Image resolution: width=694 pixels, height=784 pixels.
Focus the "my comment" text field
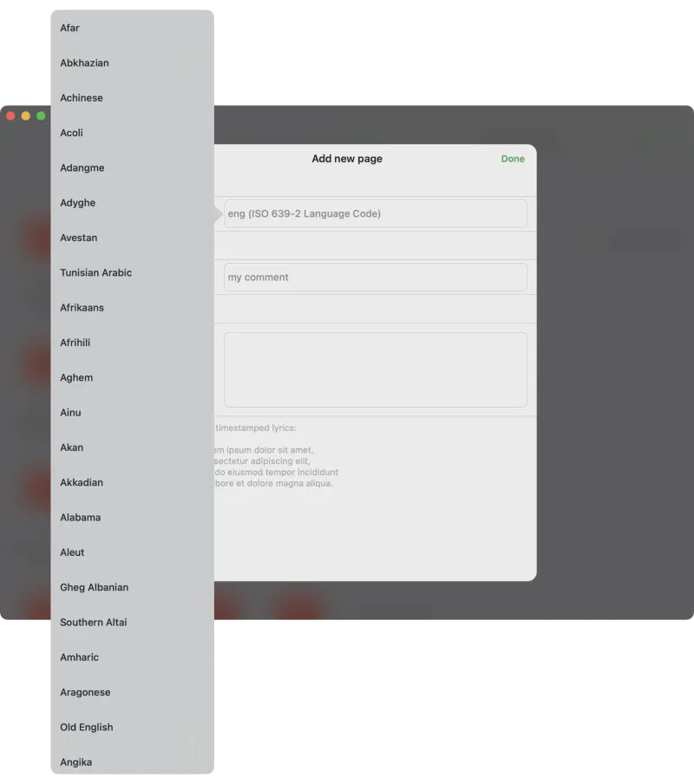(375, 278)
